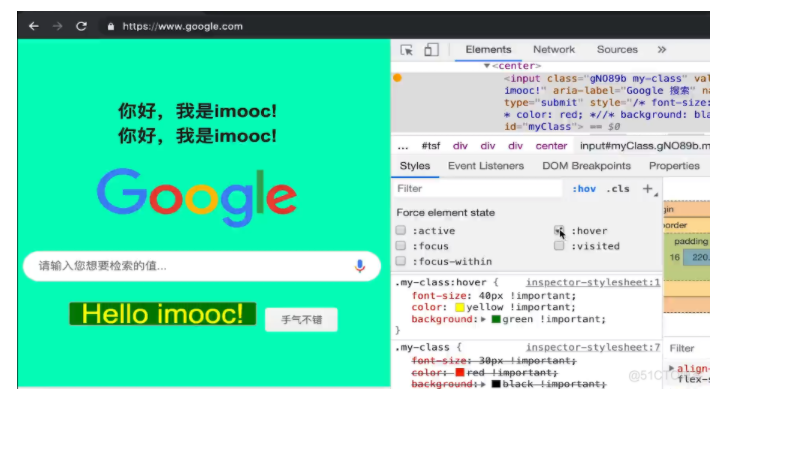Select center in breadcrumb
Screen dimensions: 799x473
point(551,146)
